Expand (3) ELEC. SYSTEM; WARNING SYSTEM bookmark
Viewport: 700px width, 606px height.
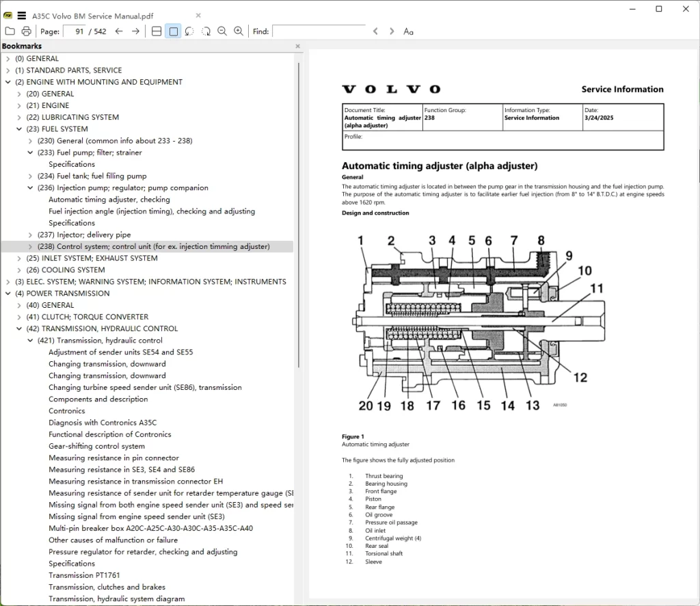(8, 282)
